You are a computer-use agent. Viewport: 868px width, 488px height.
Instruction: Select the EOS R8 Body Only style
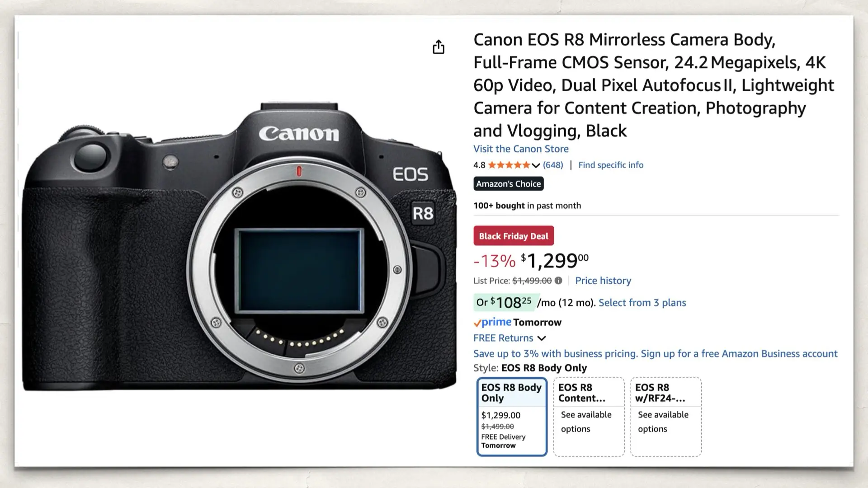511,416
